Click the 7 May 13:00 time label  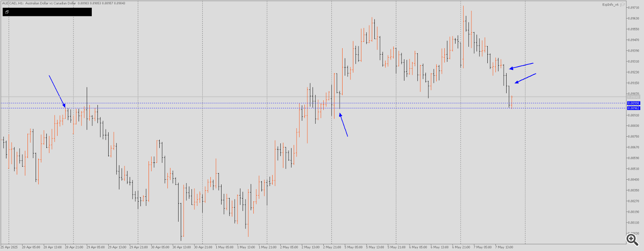504,248
